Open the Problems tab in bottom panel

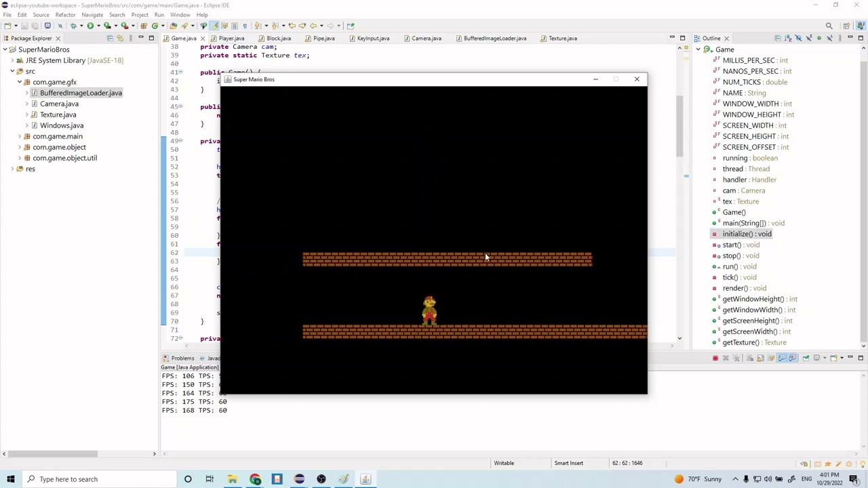(182, 358)
